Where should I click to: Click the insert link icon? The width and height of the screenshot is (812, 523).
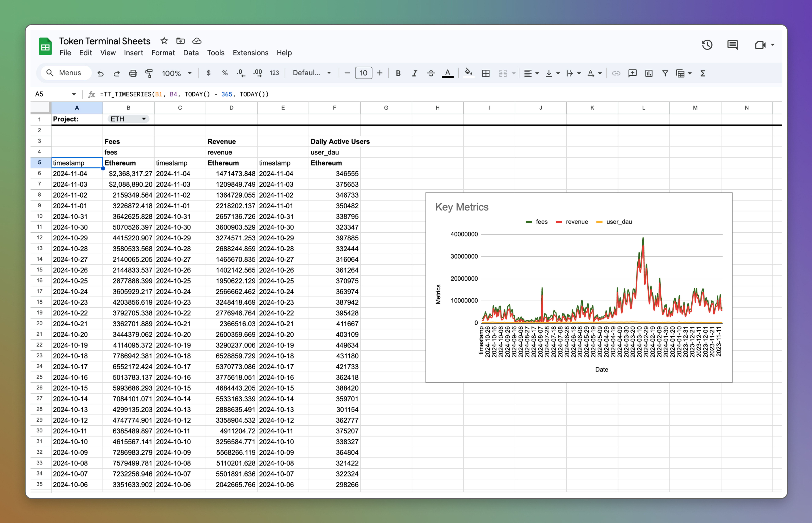pyautogui.click(x=616, y=73)
